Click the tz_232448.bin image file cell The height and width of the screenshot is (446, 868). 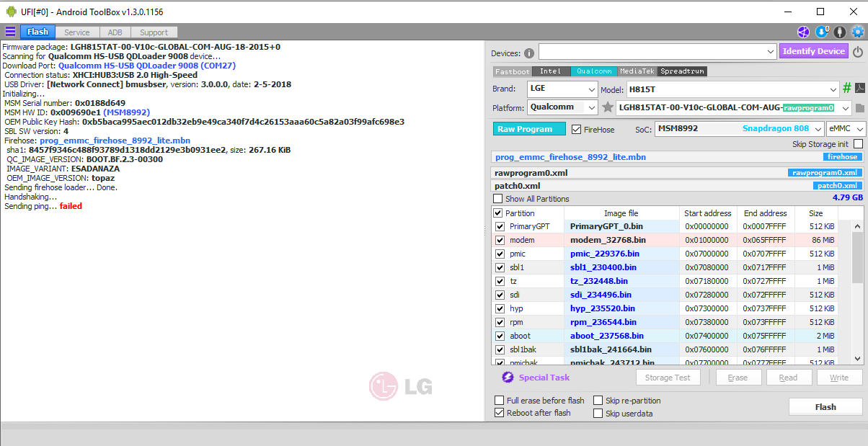tap(621, 281)
